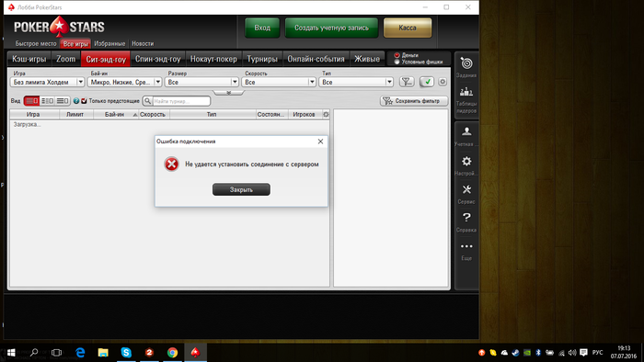This screenshot has height=362, width=644.
Task: Click the Игроков column header
Action: click(304, 114)
